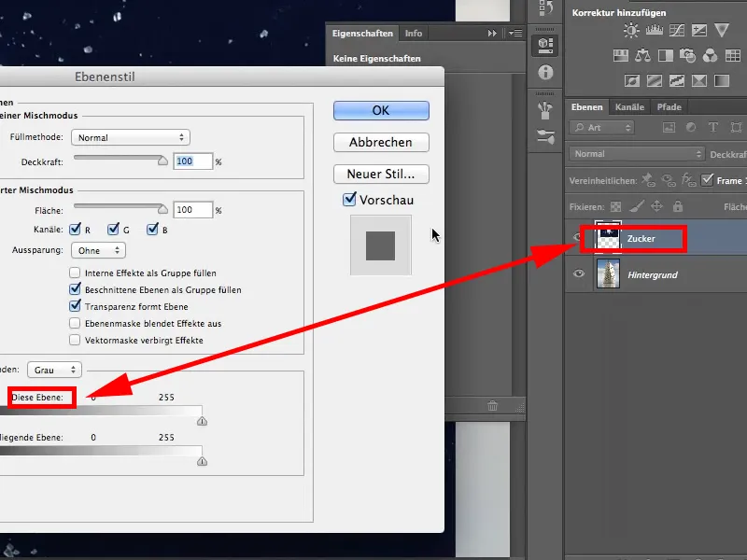
Task: Select the Eigenschaften tab
Action: (x=362, y=34)
